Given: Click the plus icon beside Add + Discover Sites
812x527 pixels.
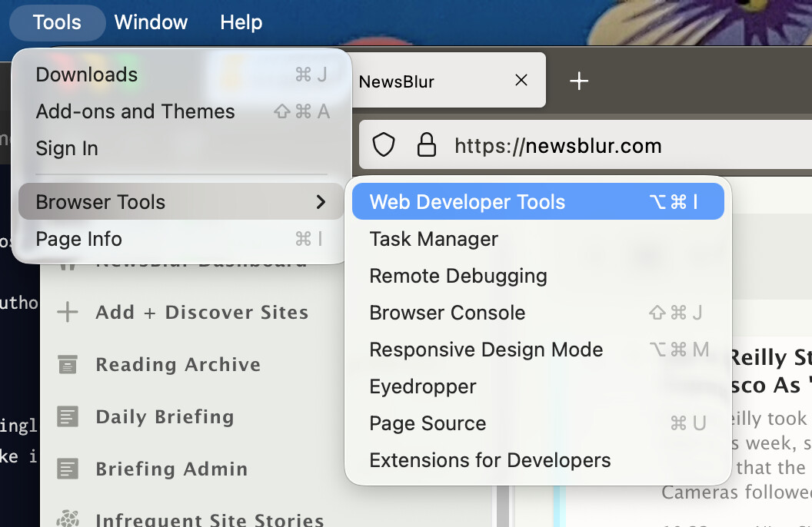Looking at the screenshot, I should pos(68,313).
